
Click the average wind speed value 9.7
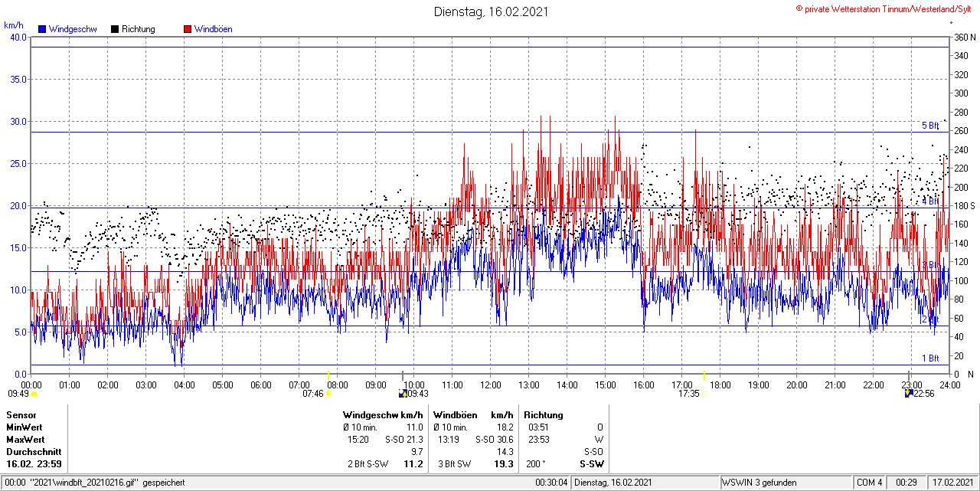[x=417, y=452]
